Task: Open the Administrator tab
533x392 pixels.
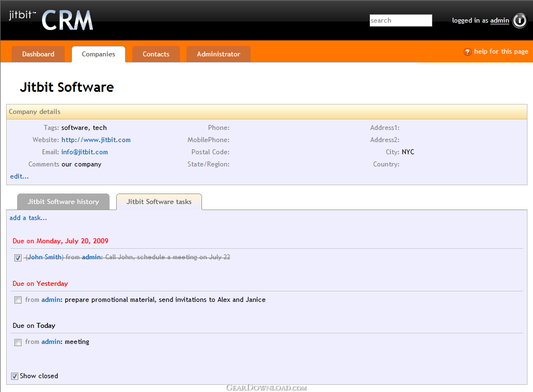Action: coord(218,54)
